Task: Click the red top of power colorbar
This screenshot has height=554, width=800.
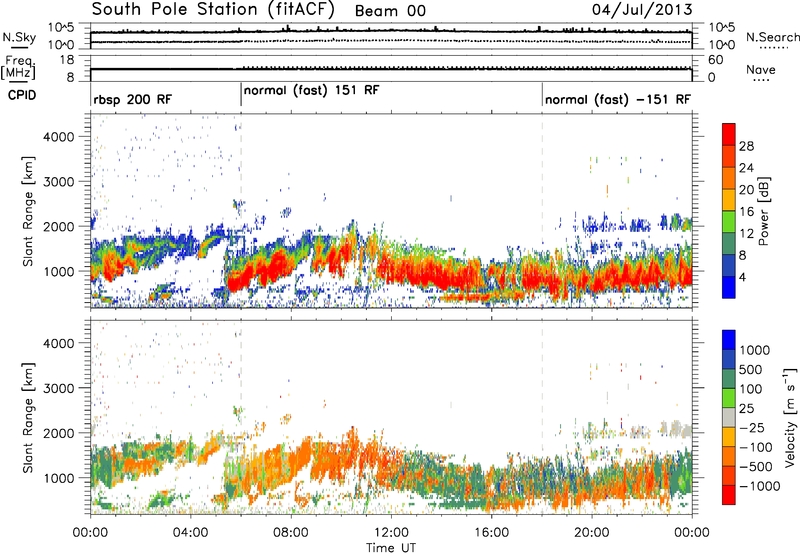Action: [x=729, y=134]
